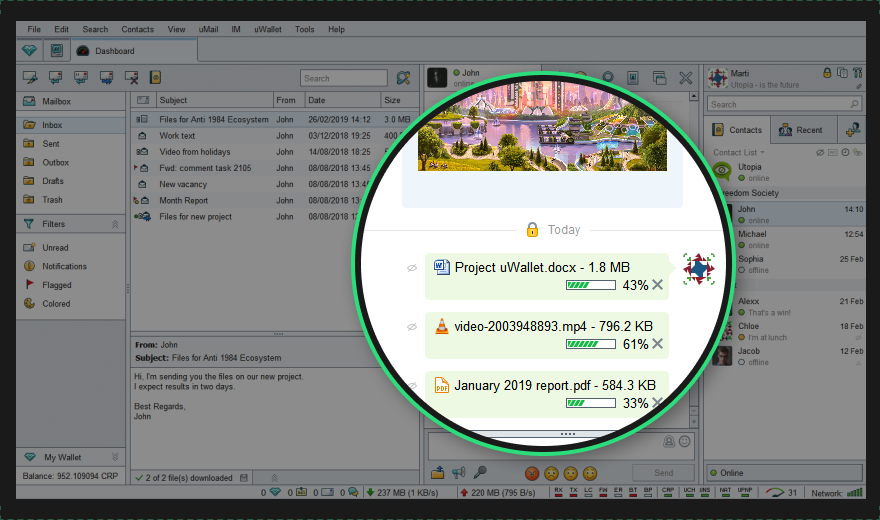Click the upload file icon below the chat input
Screen dimensions: 880x520
pos(438,473)
